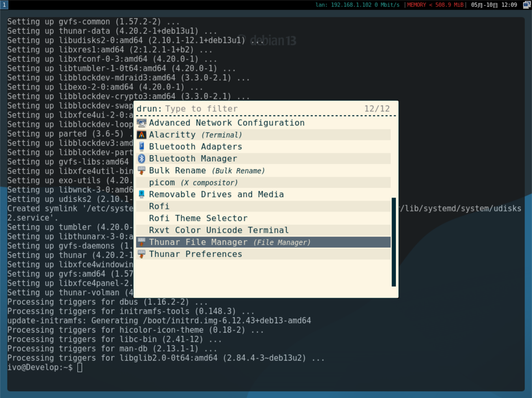This screenshot has width=532, height=398.
Task: Select the Rofi entry
Action: point(263,207)
